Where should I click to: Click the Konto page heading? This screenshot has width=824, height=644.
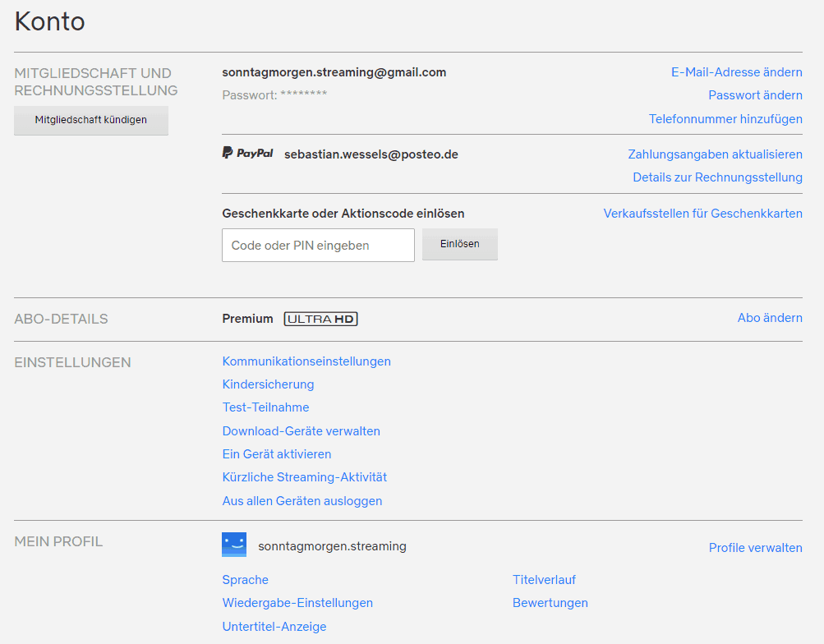click(x=49, y=21)
